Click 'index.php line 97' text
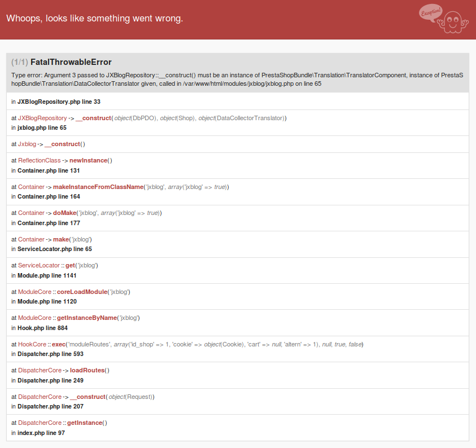 pyautogui.click(x=41, y=433)
